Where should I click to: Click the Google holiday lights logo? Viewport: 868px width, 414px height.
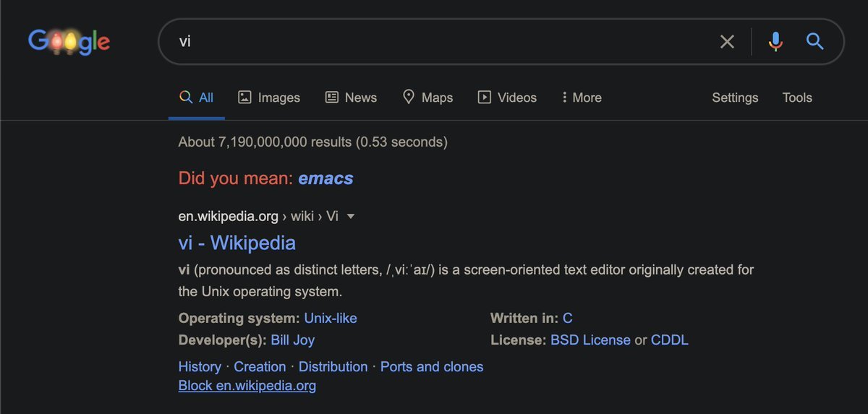(69, 42)
